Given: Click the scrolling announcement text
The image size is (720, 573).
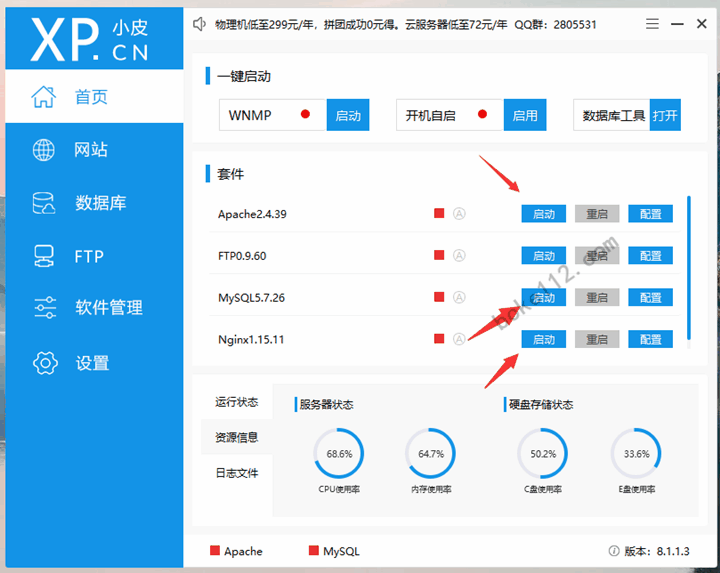Looking at the screenshot, I should (406, 24).
